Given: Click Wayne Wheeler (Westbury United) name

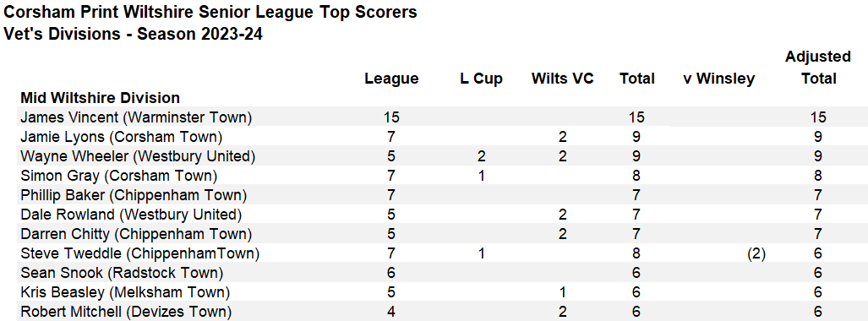Looking at the screenshot, I should [x=138, y=156].
